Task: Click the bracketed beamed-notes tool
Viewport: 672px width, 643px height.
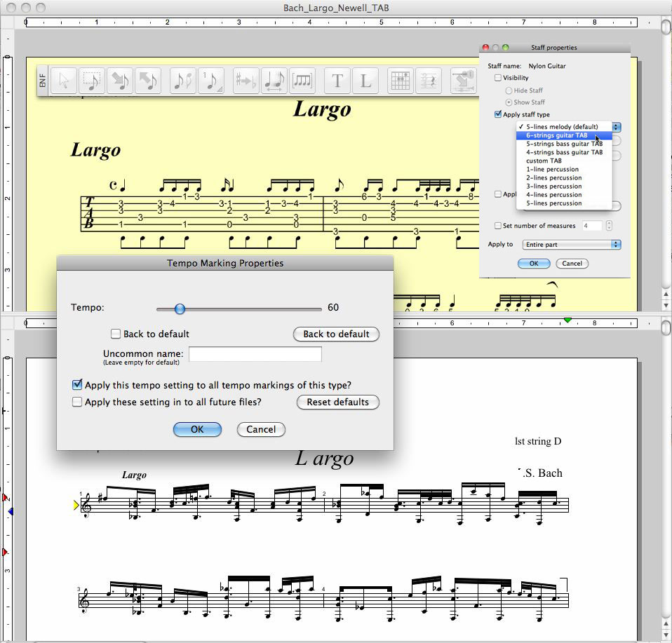Action: pos(302,81)
